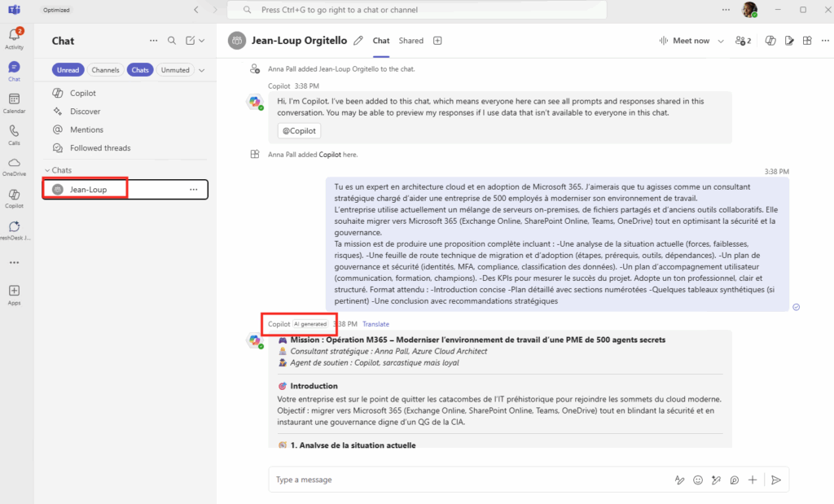Click the pencil icon to rename chat

[x=357, y=41]
